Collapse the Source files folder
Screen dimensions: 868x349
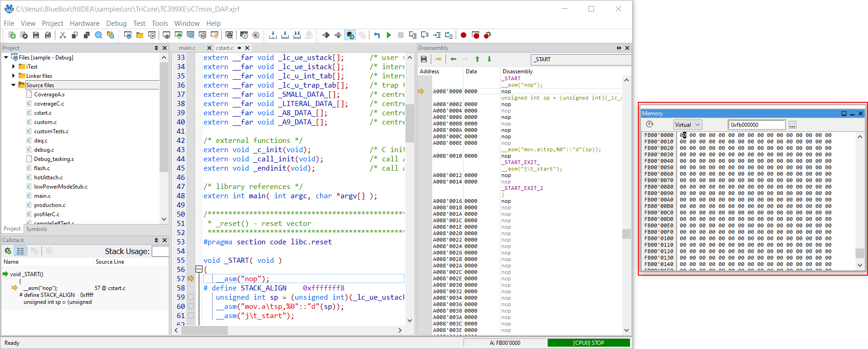[x=13, y=85]
